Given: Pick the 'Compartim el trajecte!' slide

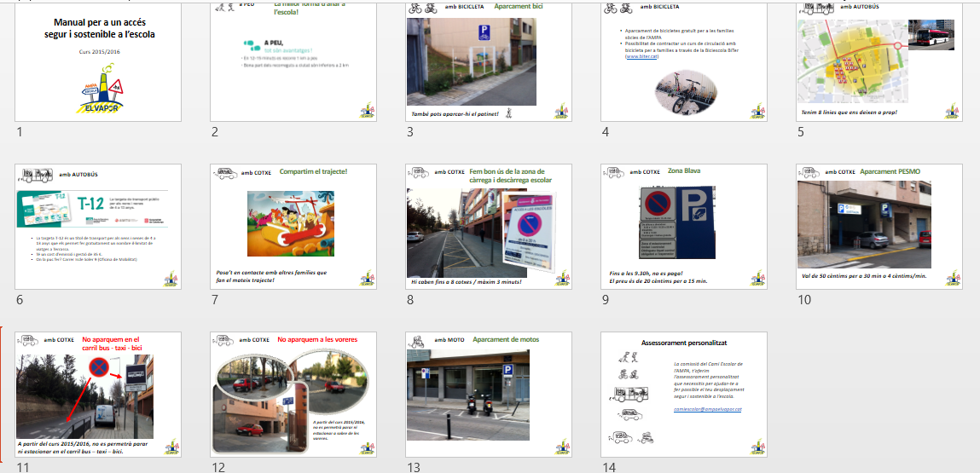Looking at the screenshot, I should (x=293, y=227).
